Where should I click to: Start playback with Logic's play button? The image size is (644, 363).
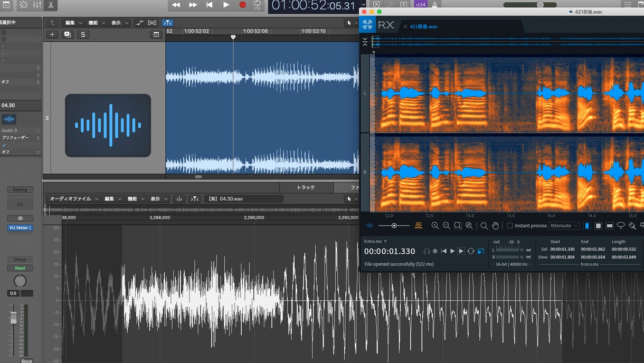point(226,5)
